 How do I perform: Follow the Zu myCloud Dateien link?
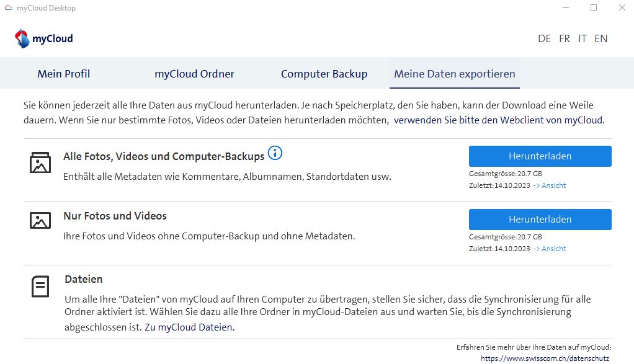pyautogui.click(x=189, y=327)
